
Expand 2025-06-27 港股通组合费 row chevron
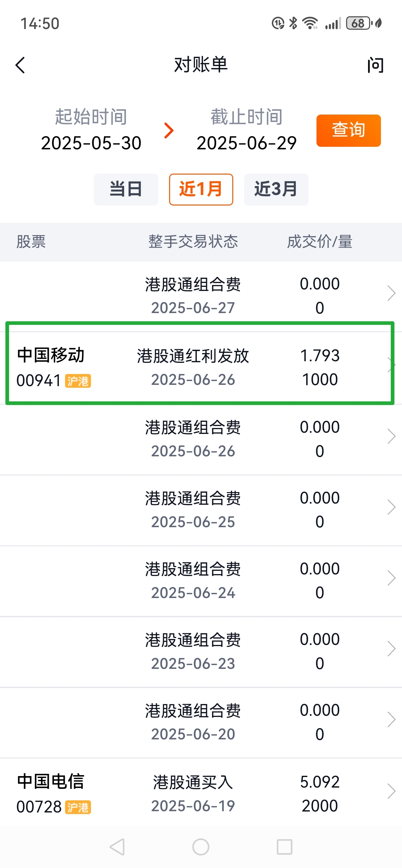(391, 293)
